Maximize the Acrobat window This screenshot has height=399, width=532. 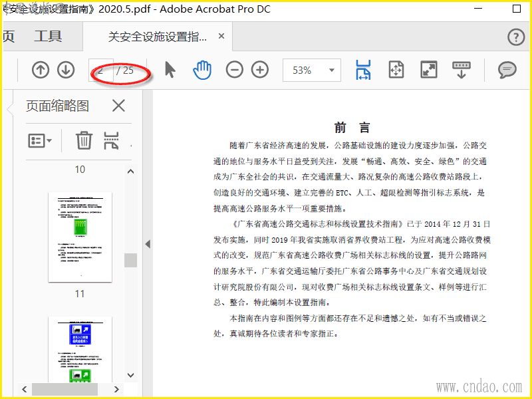pyautogui.click(x=517, y=9)
